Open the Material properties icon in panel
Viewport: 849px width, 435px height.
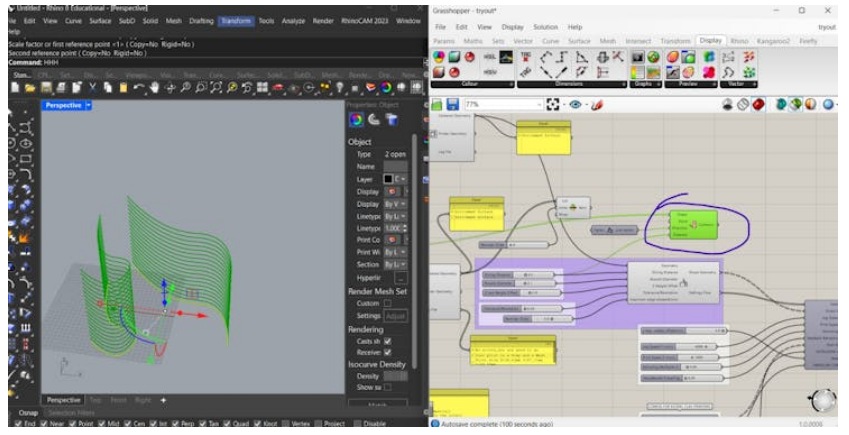(374, 120)
